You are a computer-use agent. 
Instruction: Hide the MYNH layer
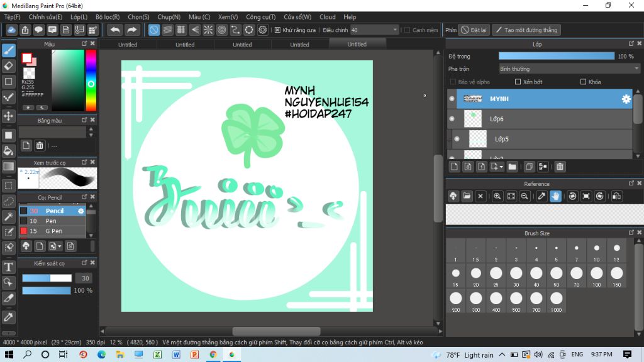click(x=452, y=99)
